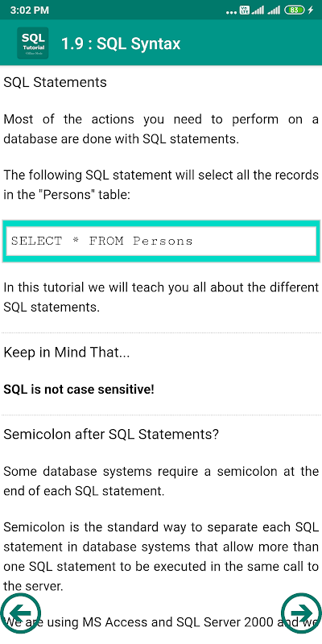Tap the '1.9 : SQL Syntax' title
This screenshot has height=644, width=322.
pyautogui.click(x=121, y=43)
